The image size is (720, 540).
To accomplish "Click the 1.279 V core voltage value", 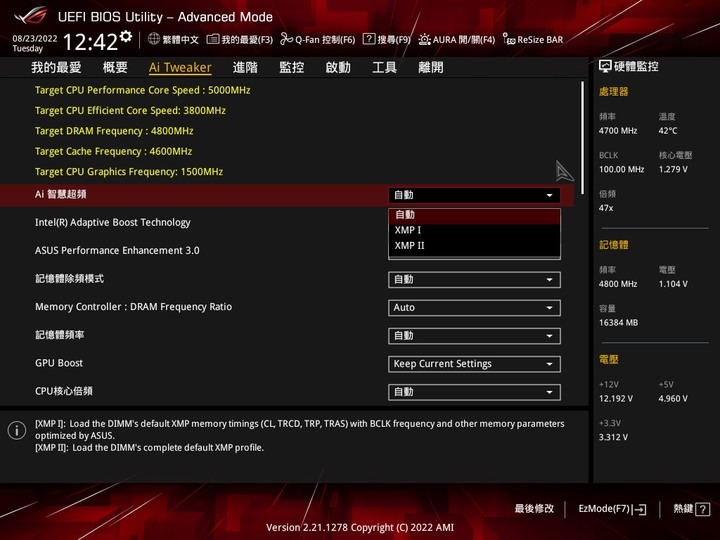I will point(673,169).
